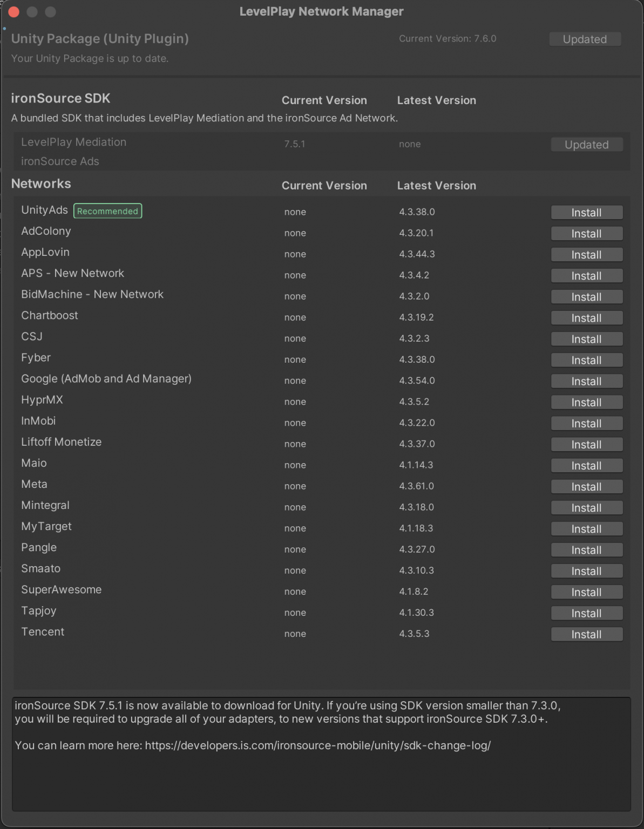
Task: Install the Mintegral network
Action: coord(586,507)
